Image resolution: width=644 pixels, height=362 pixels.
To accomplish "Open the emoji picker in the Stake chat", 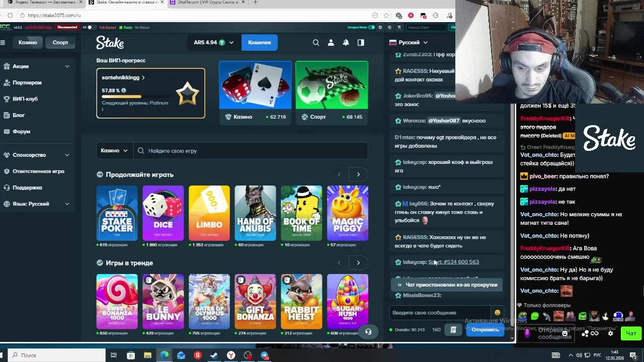I will [x=497, y=313].
